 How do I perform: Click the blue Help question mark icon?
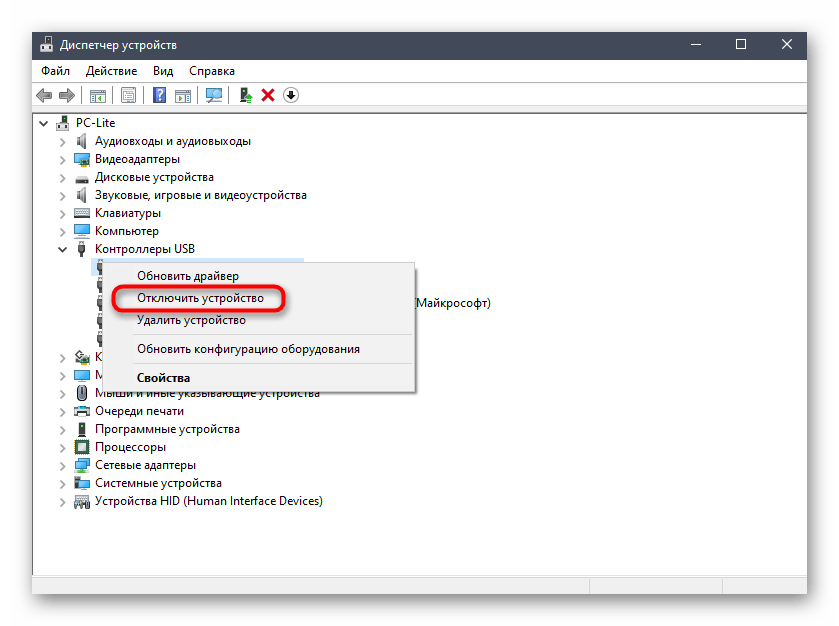tap(159, 95)
